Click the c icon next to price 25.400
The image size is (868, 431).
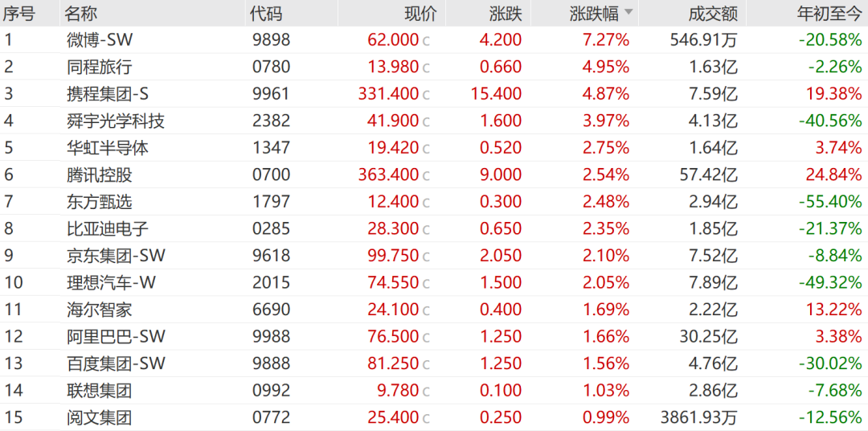click(x=426, y=418)
